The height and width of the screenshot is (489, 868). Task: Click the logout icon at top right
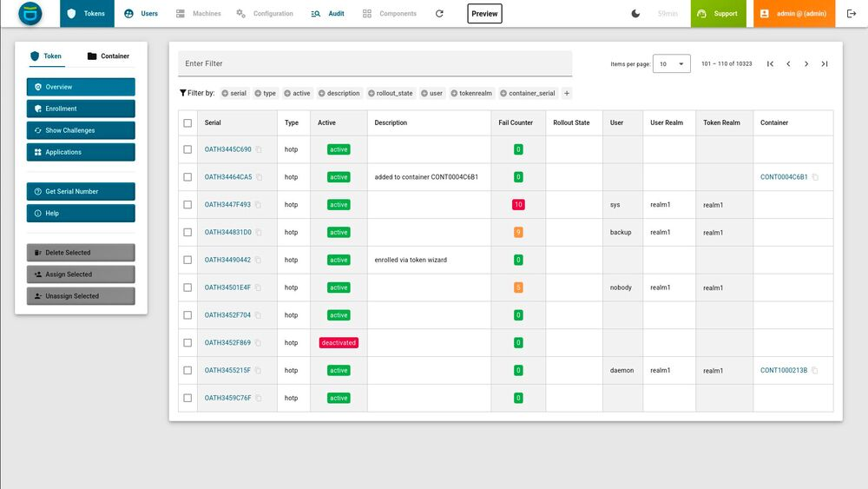click(x=852, y=13)
